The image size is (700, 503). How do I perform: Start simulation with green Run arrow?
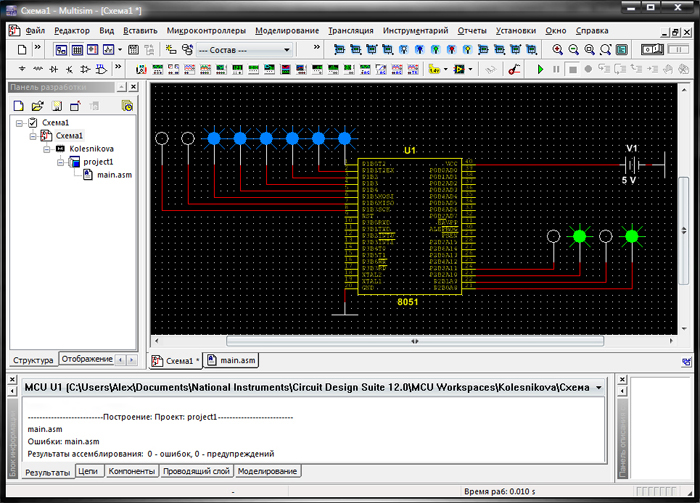pyautogui.click(x=540, y=69)
